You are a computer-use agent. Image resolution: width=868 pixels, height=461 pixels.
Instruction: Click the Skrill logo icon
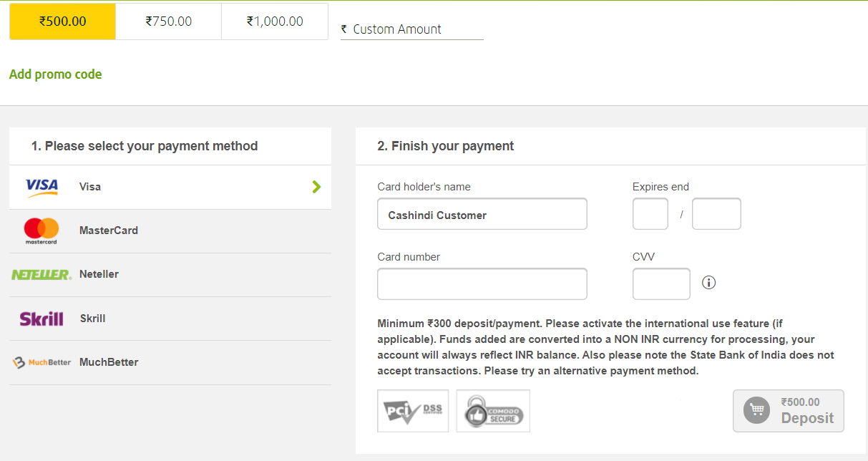coord(42,319)
